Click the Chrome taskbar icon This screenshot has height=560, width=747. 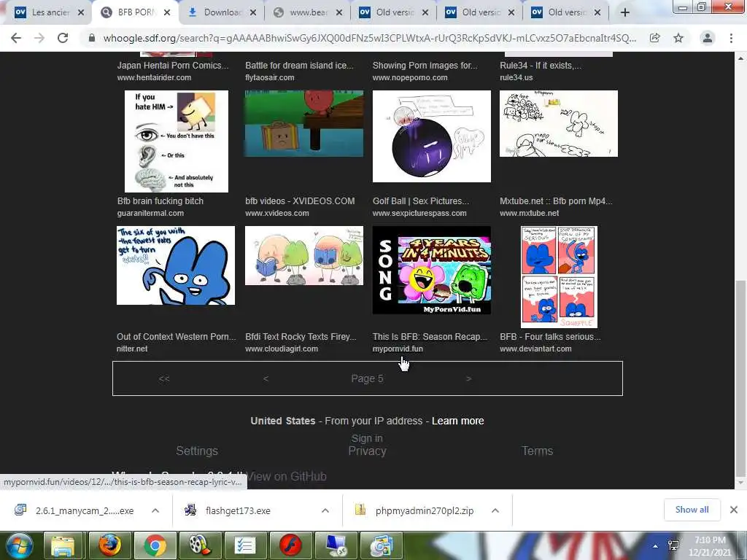coord(155,545)
